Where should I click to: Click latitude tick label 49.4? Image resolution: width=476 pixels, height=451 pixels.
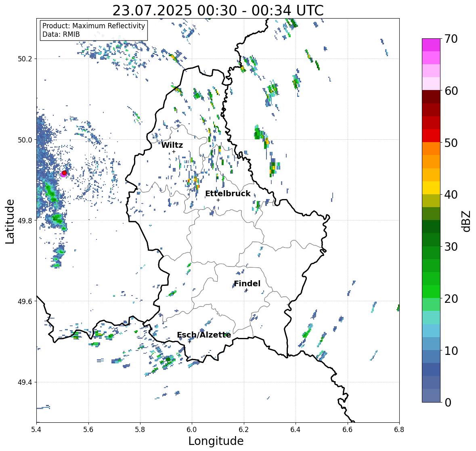click(x=25, y=382)
